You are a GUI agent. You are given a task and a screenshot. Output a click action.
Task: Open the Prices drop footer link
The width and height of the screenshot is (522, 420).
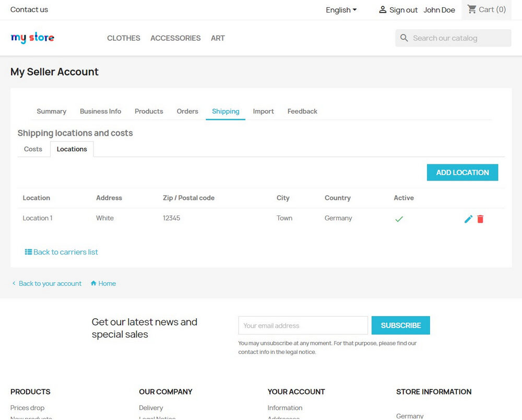coord(27,407)
